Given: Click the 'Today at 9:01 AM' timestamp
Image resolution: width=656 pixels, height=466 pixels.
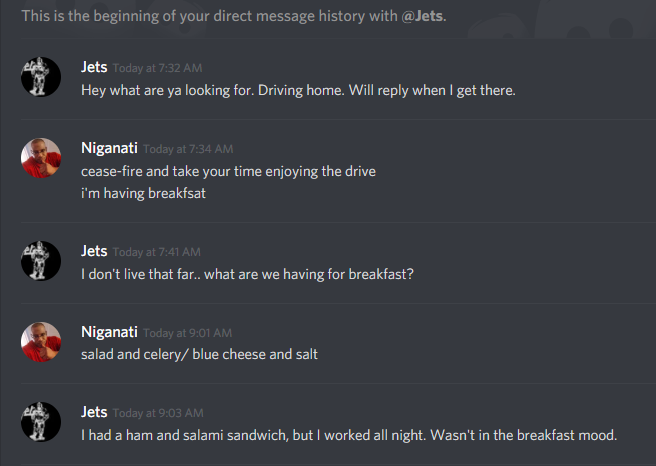Looking at the screenshot, I should [188, 333].
